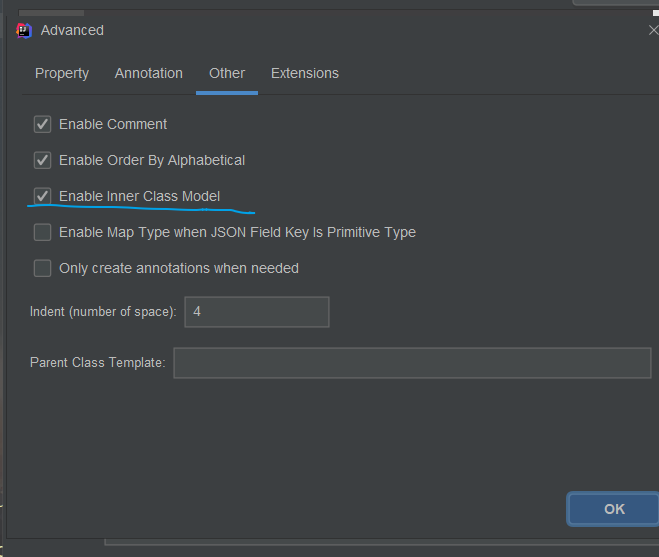Click the Enable Inner Class Model label
The width and height of the screenshot is (659, 557).
140,196
